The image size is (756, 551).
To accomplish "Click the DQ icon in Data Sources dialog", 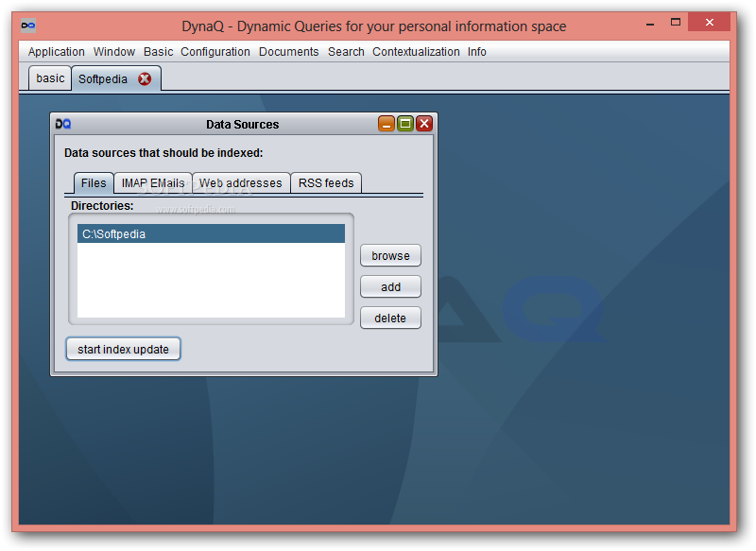I will point(63,124).
